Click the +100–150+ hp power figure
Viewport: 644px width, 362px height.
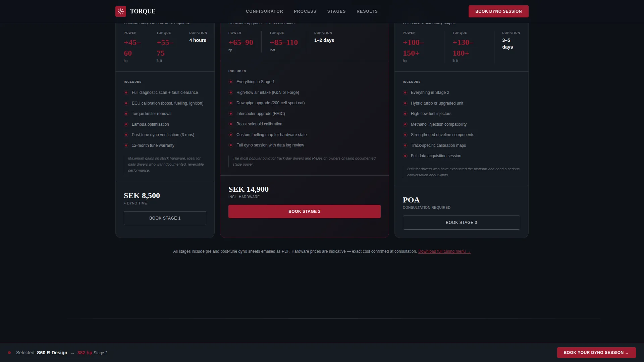pyautogui.click(x=413, y=48)
